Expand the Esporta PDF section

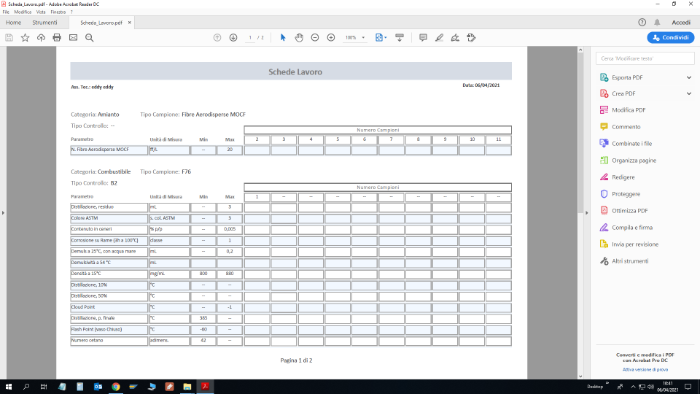point(689,78)
